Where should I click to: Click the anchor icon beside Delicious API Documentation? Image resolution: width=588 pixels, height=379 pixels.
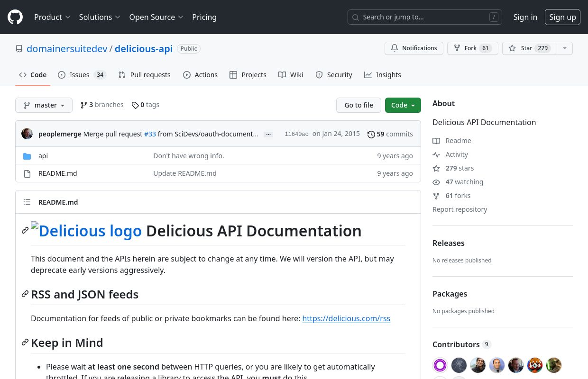click(25, 231)
